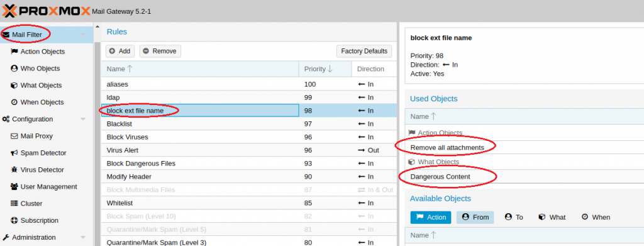Click the Virus Detector bug icon
The width and height of the screenshot is (644, 246).
(14, 170)
